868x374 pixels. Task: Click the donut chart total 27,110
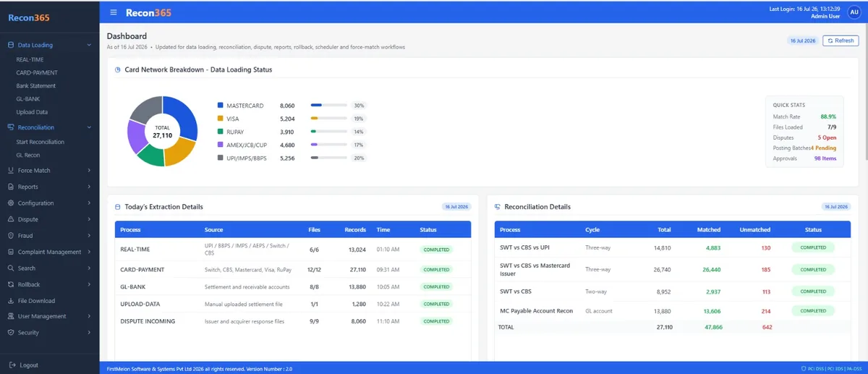162,135
